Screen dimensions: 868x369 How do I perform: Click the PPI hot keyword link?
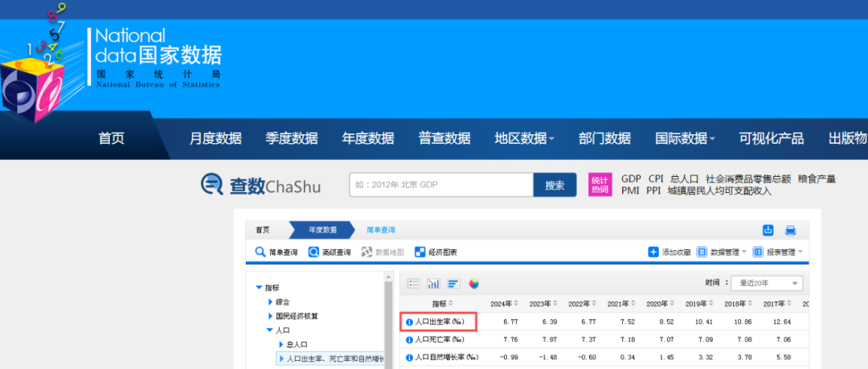[x=653, y=191]
